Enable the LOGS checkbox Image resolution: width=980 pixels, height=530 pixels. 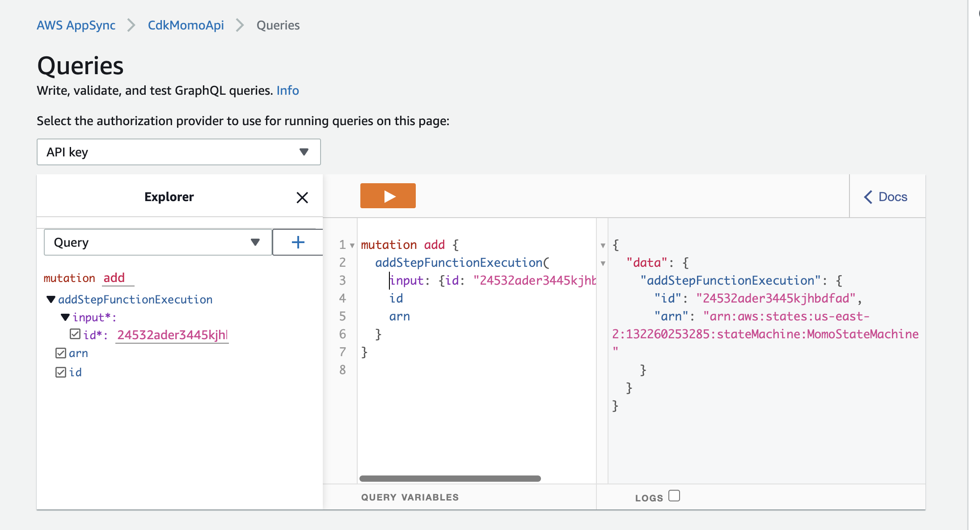pyautogui.click(x=674, y=496)
